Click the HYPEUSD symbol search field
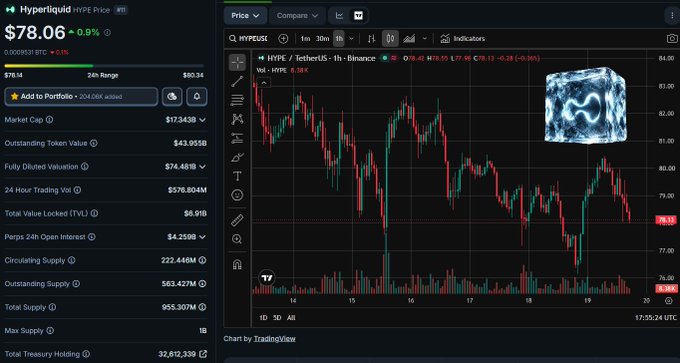The height and width of the screenshot is (363, 680). coord(248,39)
